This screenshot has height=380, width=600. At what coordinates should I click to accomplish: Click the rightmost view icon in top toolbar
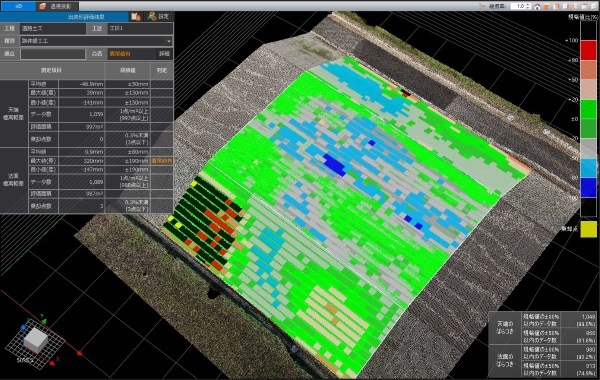[x=593, y=6]
